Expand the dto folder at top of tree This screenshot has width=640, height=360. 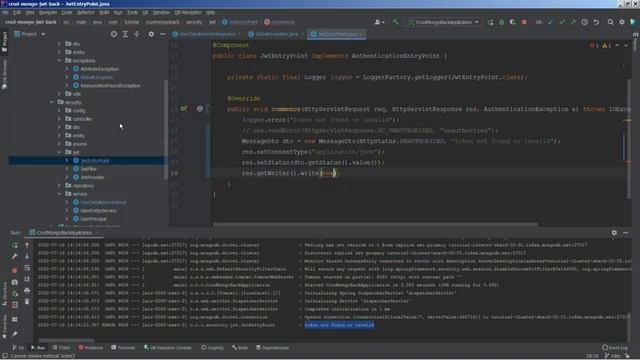[59, 44]
